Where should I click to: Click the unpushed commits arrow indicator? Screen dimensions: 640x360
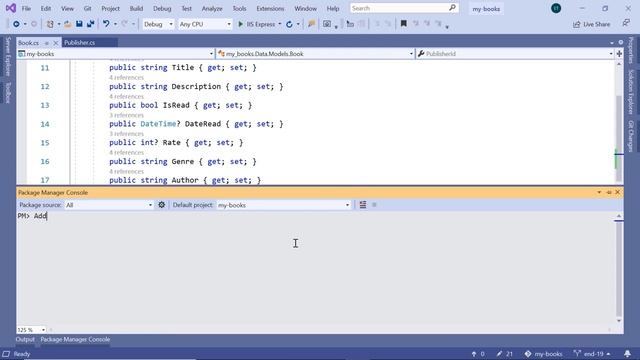pos(478,354)
